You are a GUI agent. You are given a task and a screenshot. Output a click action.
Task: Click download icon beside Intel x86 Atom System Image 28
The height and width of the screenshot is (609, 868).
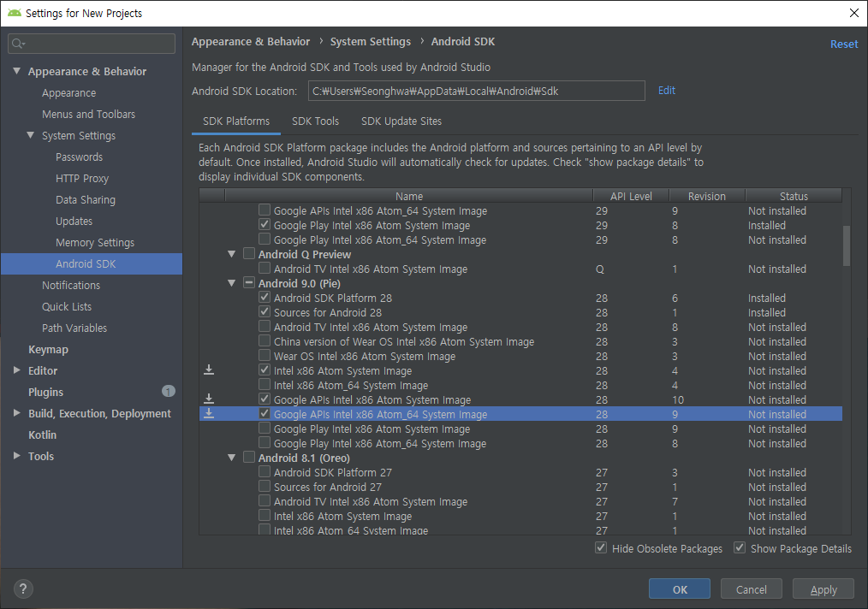[209, 370]
